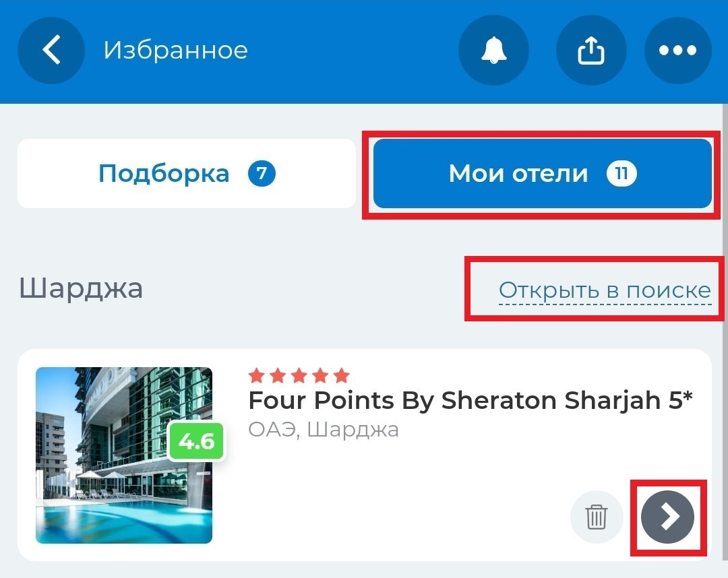
Task: Tap the five red stars rating
Action: (299, 375)
